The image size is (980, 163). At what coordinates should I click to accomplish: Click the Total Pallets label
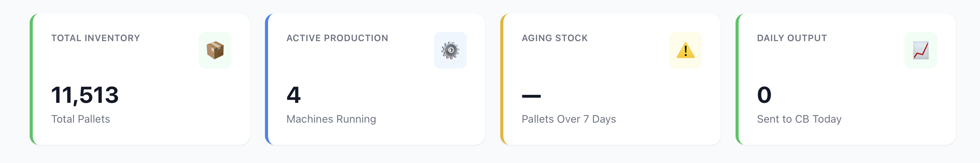point(81,119)
